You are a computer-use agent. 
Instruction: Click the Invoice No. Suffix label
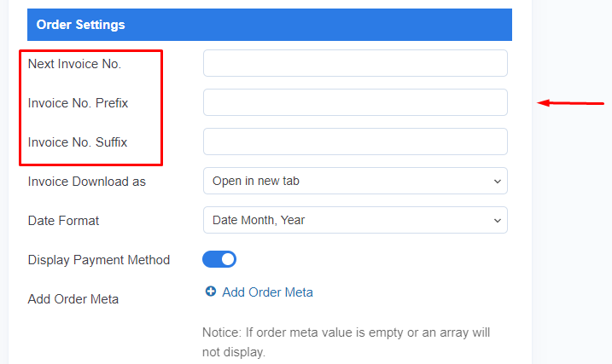[x=78, y=142]
